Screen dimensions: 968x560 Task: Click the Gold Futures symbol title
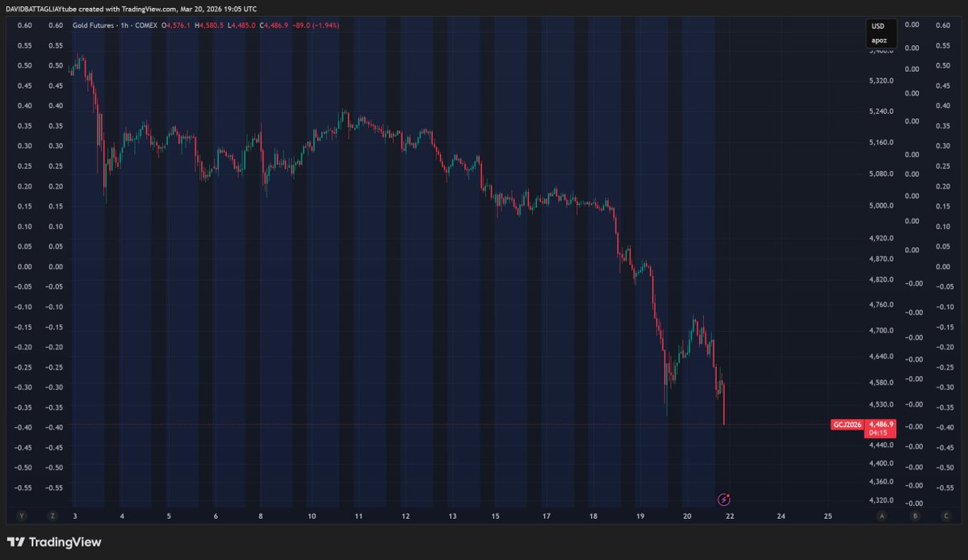click(x=93, y=25)
